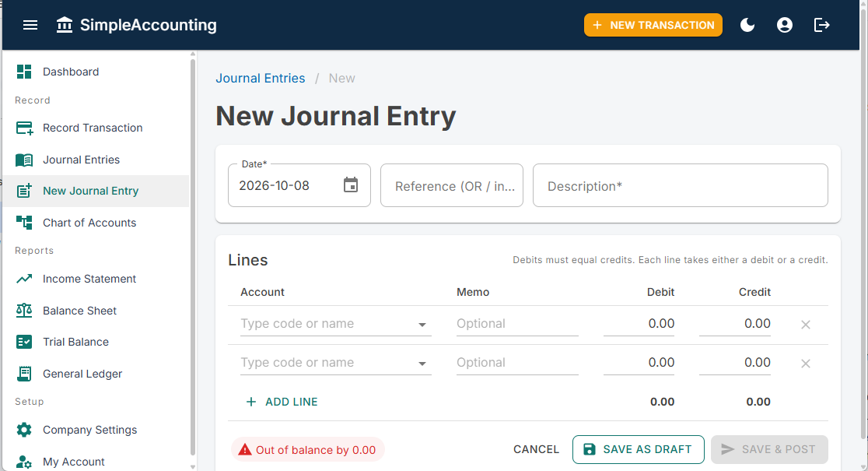Screen dimensions: 868x471
Task: Open Company Settings page
Action: [96, 430]
